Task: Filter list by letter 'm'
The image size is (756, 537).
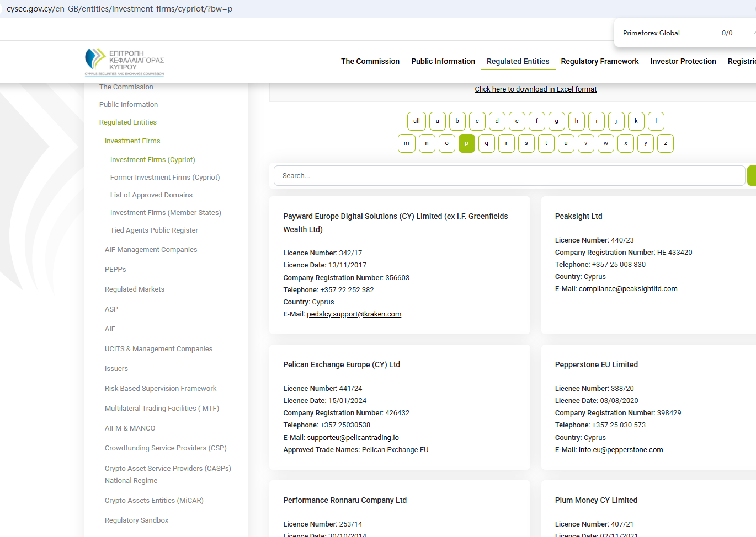Action: 406,143
